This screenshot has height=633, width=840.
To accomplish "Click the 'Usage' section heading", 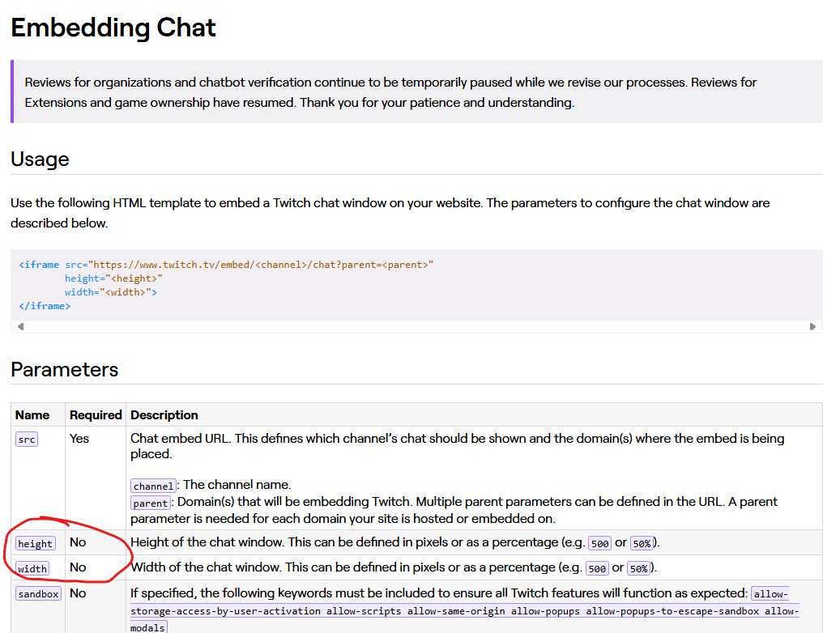I will [x=41, y=159].
